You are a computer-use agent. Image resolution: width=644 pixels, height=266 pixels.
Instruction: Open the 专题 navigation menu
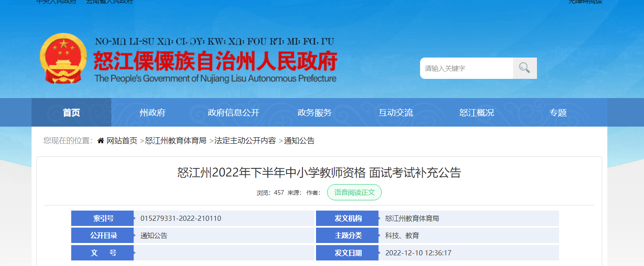pyautogui.click(x=558, y=113)
